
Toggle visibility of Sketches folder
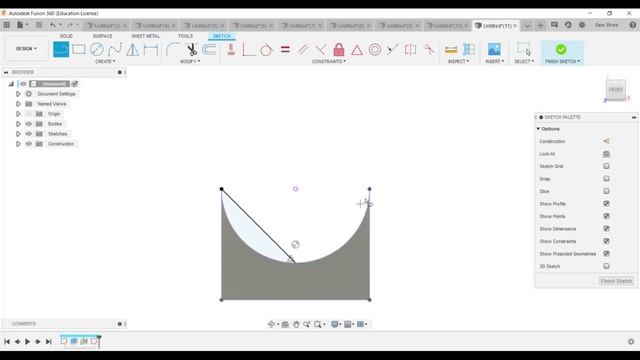tap(29, 134)
